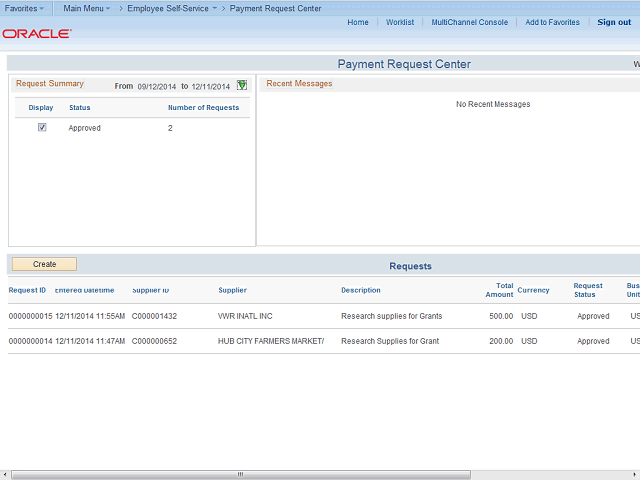Click supplier VWR INATL INC

[245, 316]
